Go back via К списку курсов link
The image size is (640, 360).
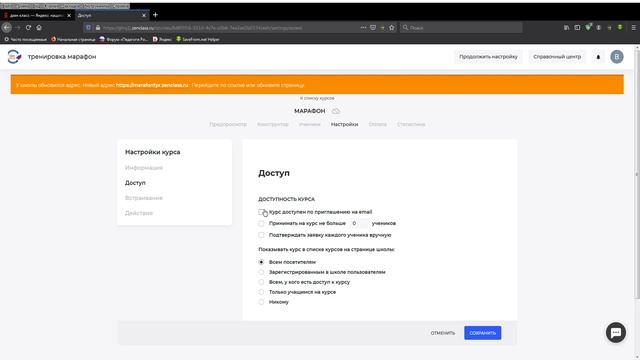317,98
